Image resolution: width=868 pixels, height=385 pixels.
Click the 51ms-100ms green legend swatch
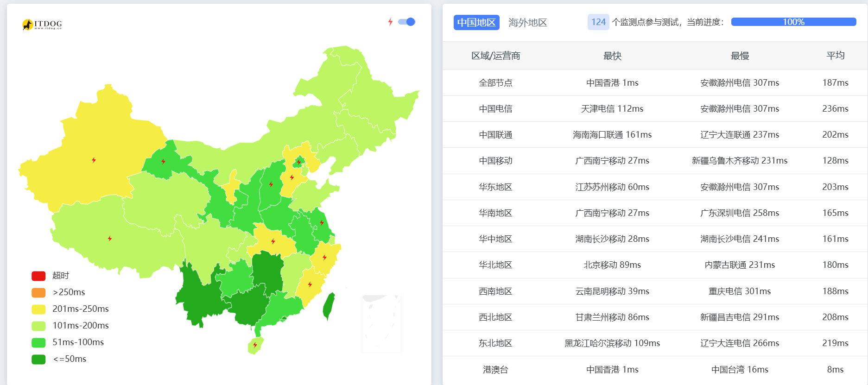(38, 342)
